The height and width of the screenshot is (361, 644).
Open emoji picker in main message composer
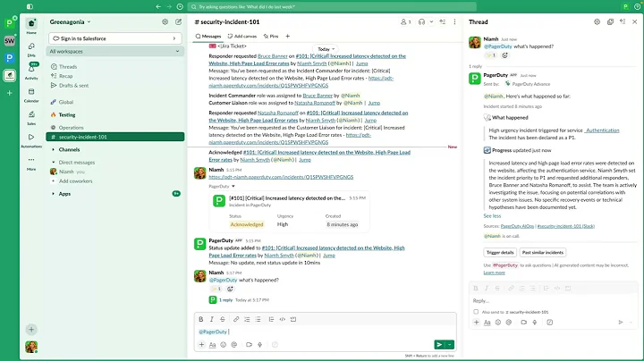[x=223, y=345]
